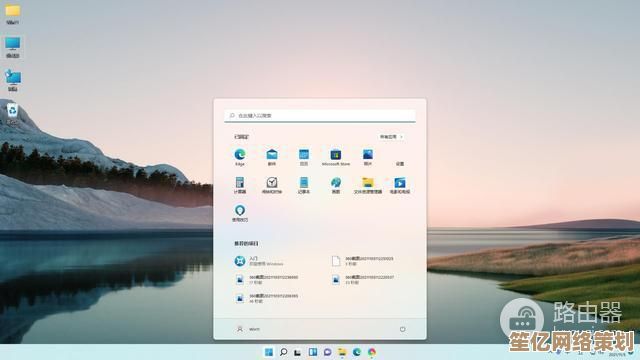Select the Recycle Bin desktop icon
The image size is (640, 360).
click(13, 113)
